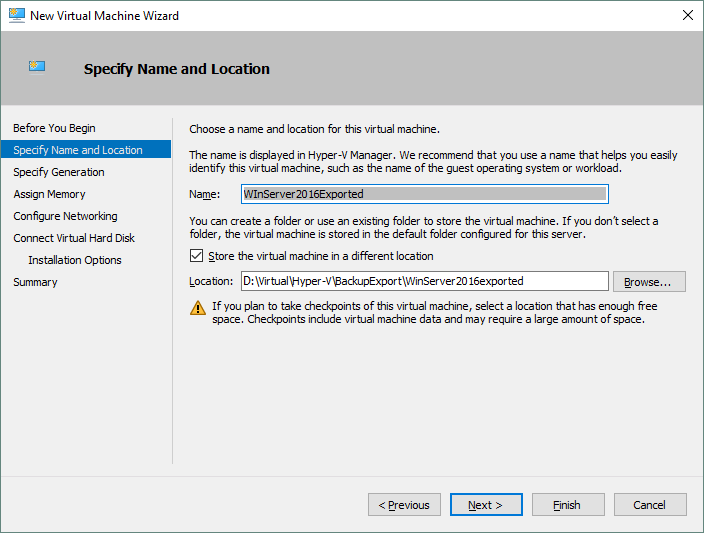Switch to the Assign Memory step
The image size is (704, 533).
[x=49, y=194]
